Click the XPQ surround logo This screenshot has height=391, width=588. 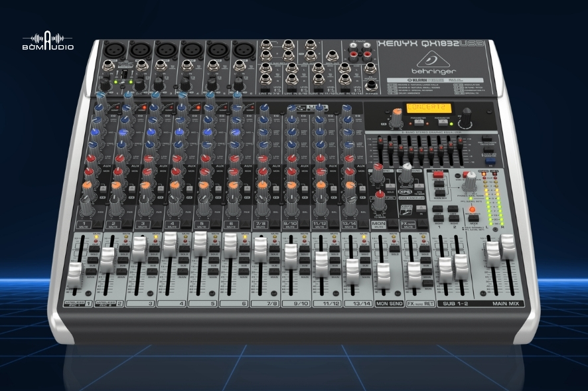point(405,192)
